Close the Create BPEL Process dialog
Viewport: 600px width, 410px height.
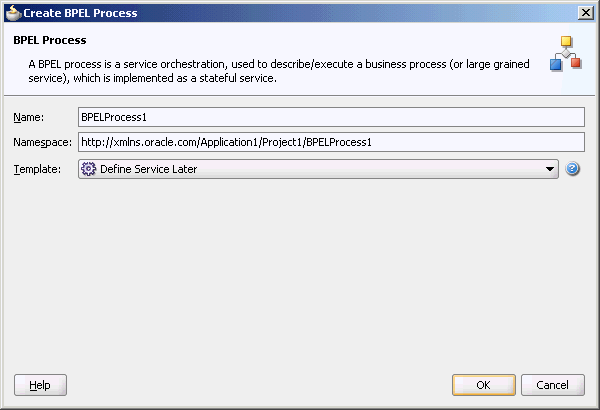coord(586,13)
